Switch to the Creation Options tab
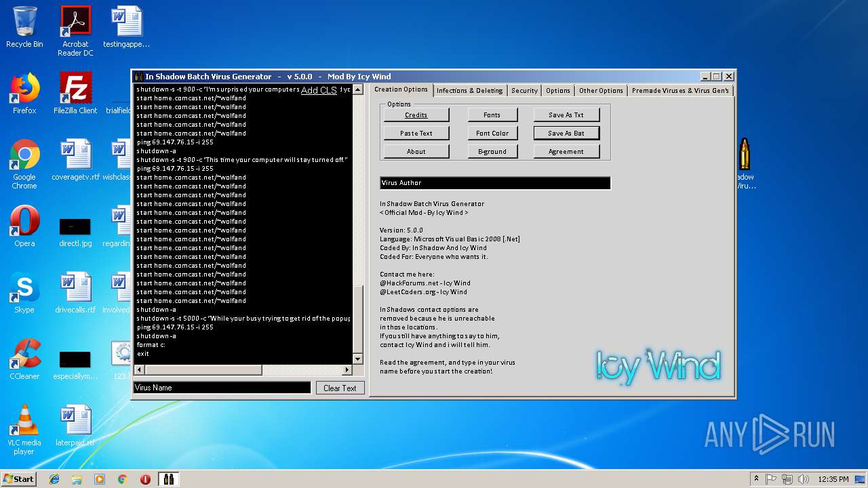 pyautogui.click(x=401, y=89)
